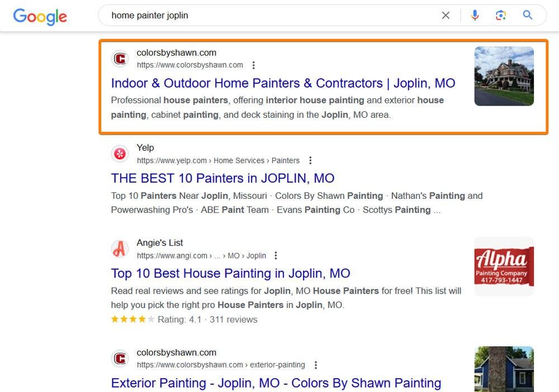This screenshot has width=559, height=392.
Task: Click the Victorian house thumbnail image
Action: (504, 76)
